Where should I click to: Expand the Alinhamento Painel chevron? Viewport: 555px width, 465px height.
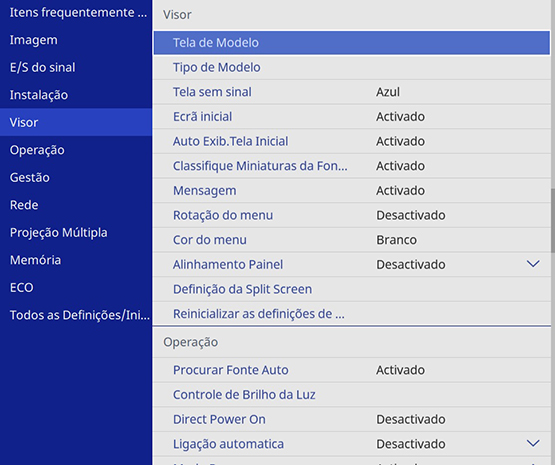[x=533, y=264]
